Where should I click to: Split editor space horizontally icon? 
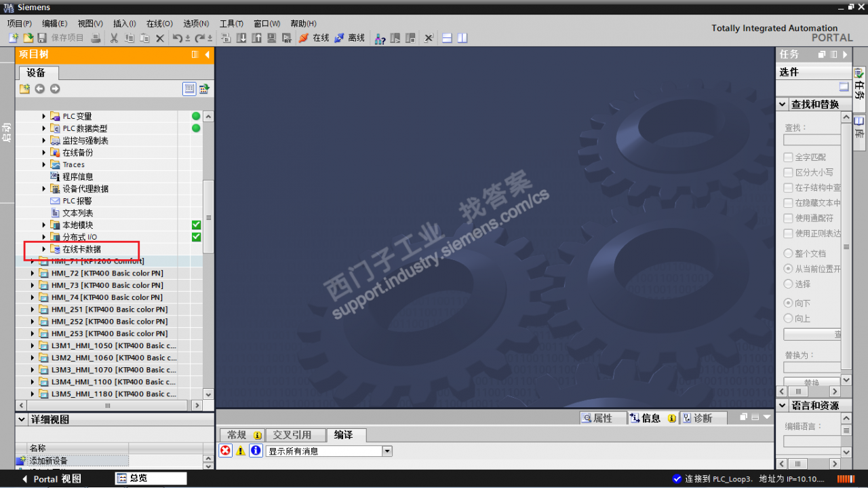[x=448, y=38]
